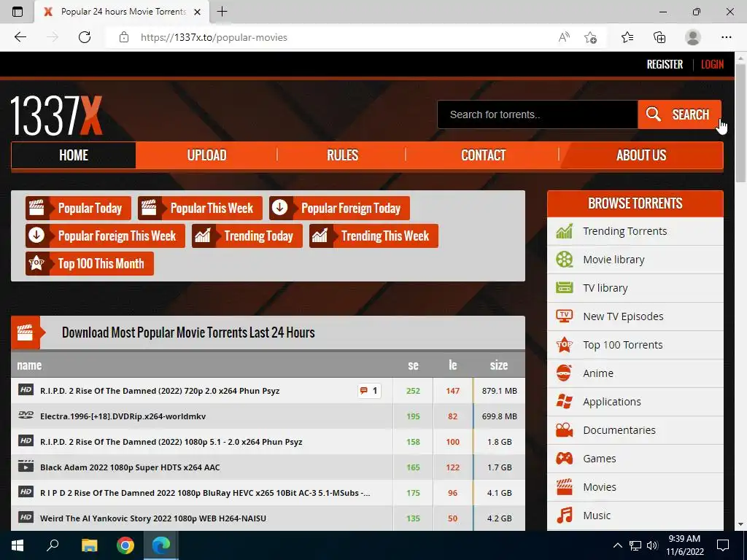Select the Popular 24 hours Movie Torrents browser tab

pos(122,12)
